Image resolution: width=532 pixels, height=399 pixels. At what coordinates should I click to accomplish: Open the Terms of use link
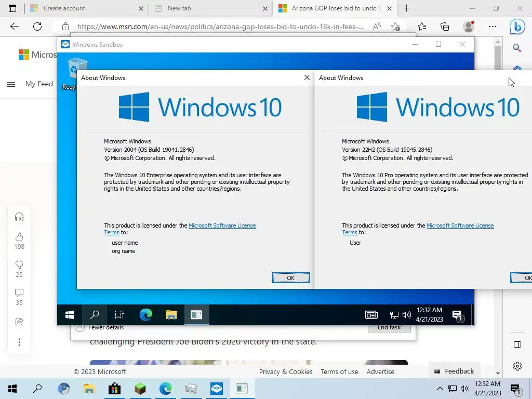click(x=339, y=371)
